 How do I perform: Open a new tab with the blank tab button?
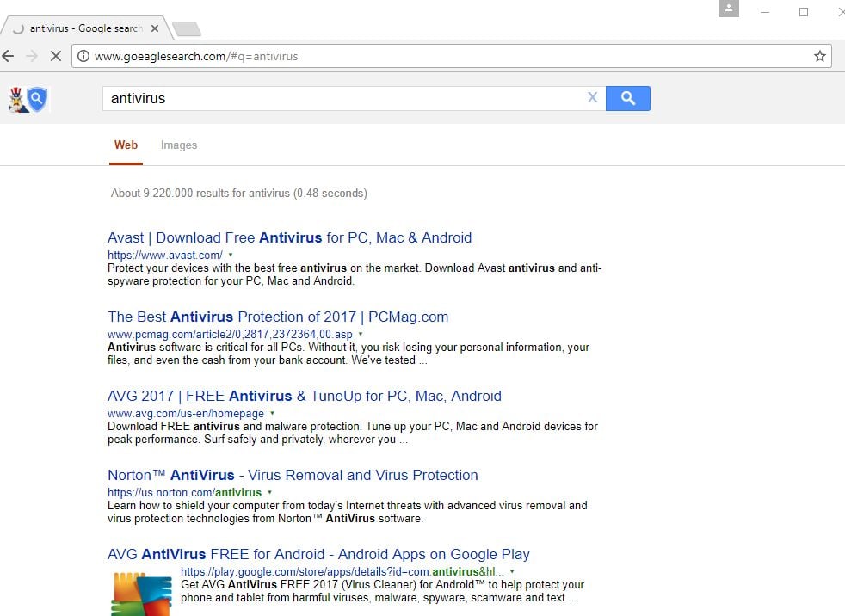[187, 29]
